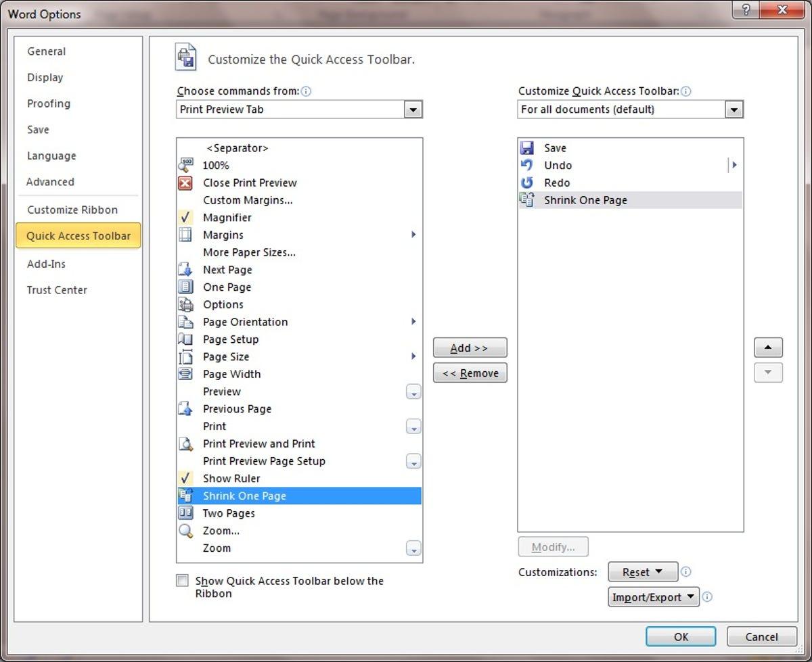The height and width of the screenshot is (662, 812).
Task: Click the Save floppy disk icon in toolbar list
Action: [527, 147]
